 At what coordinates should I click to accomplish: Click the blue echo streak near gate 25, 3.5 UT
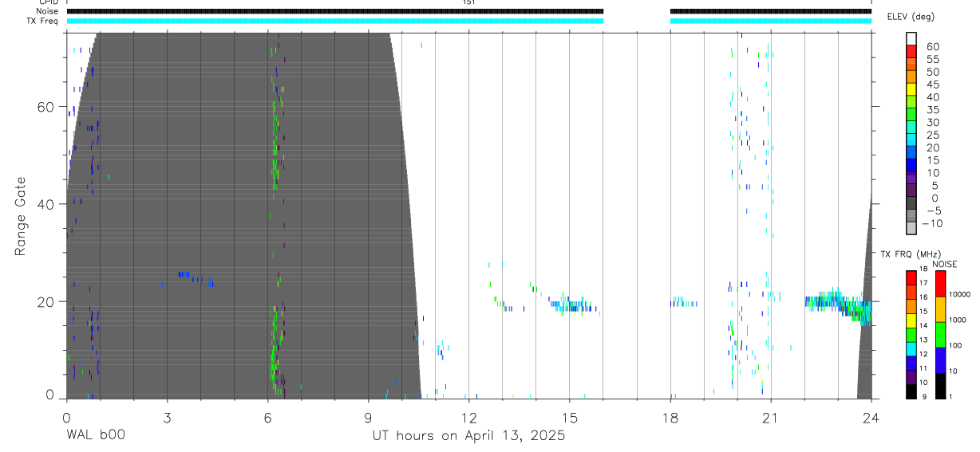184,274
